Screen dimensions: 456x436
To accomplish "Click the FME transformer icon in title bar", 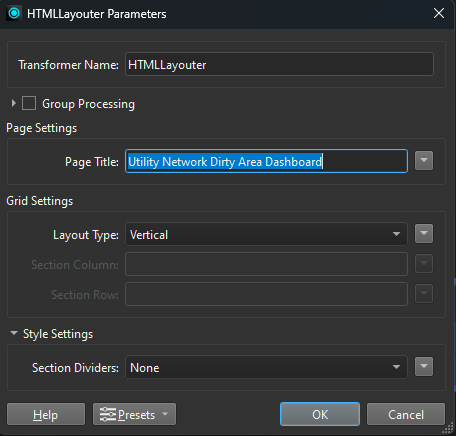I will [14, 13].
